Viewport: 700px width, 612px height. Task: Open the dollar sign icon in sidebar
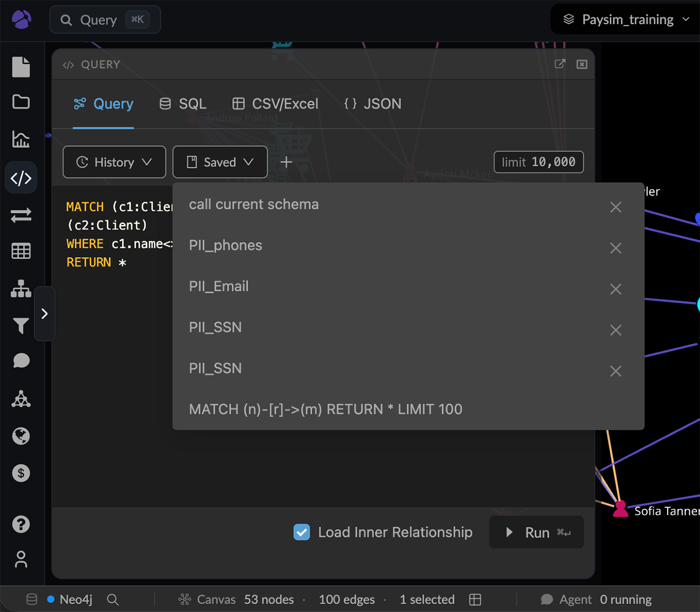point(21,473)
